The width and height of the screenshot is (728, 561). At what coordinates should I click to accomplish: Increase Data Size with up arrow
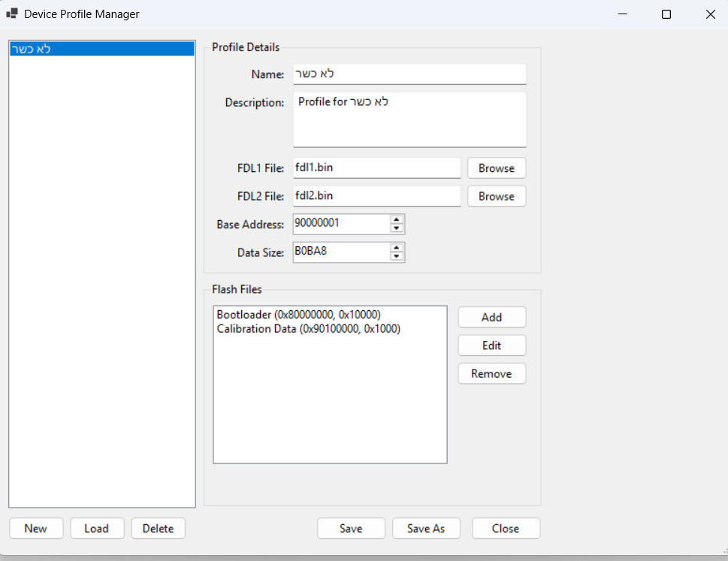coord(397,248)
